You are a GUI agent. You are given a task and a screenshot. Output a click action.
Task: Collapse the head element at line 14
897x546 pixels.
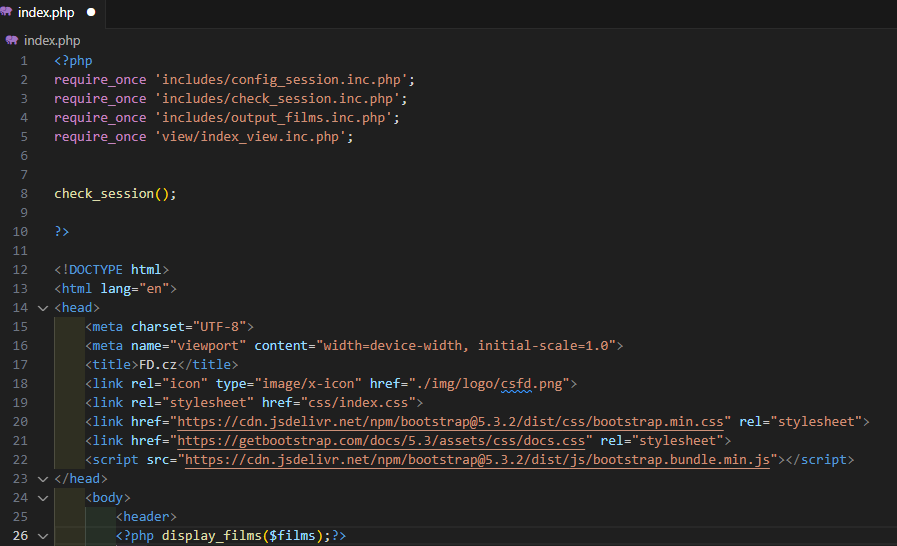click(42, 308)
